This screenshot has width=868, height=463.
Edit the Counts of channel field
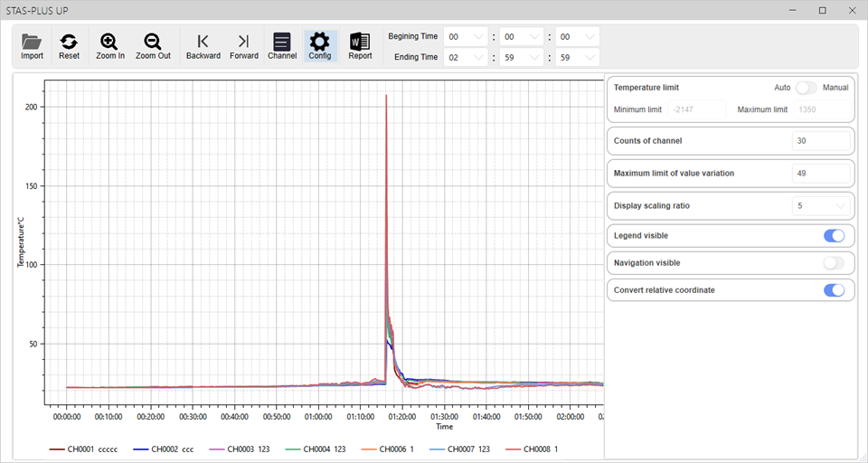coord(821,141)
